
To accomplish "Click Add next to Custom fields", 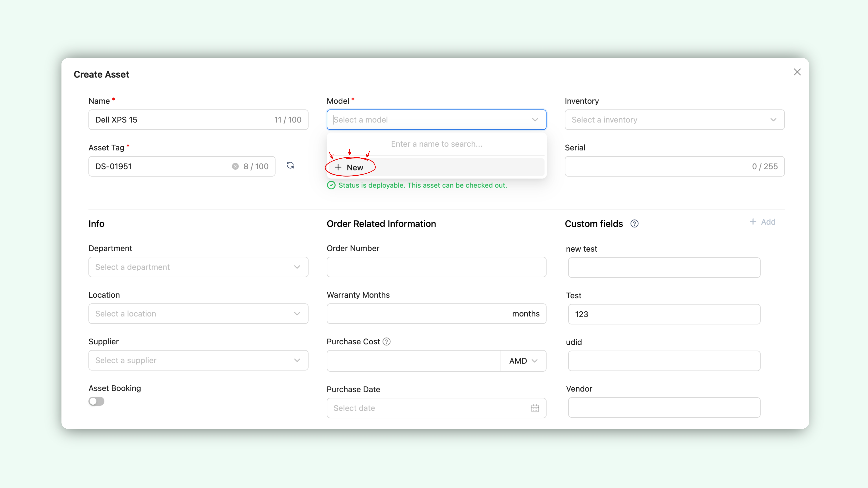I will click(x=763, y=222).
